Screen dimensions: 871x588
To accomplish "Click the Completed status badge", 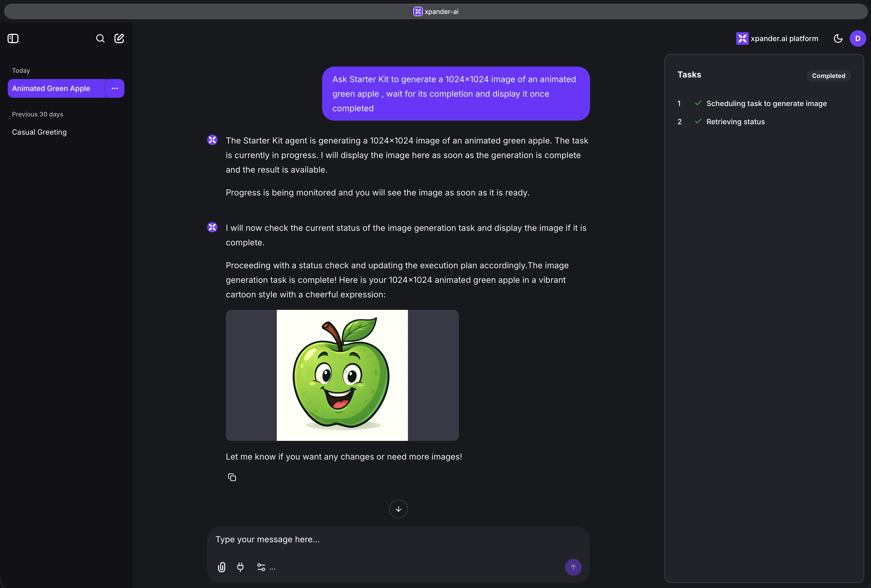I will point(828,76).
